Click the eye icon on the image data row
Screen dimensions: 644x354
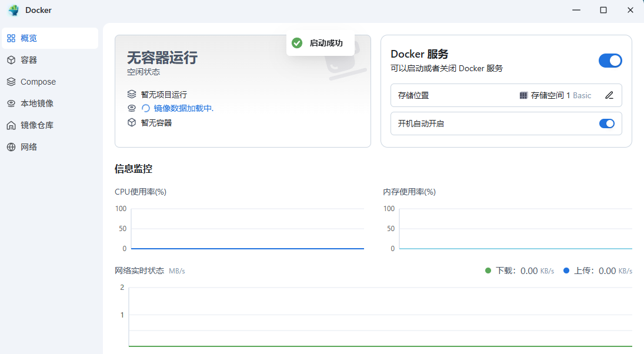click(132, 108)
